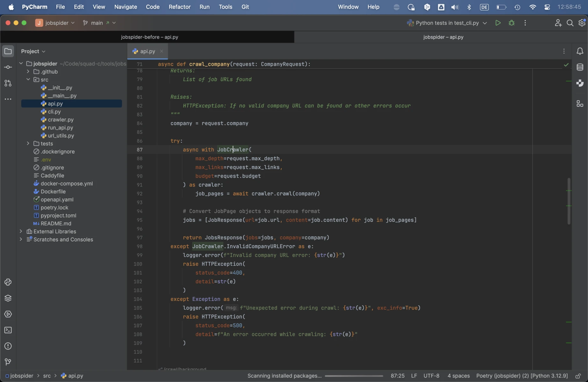The image size is (588, 382).
Task: Expand External Libraries node
Action: click(x=21, y=231)
